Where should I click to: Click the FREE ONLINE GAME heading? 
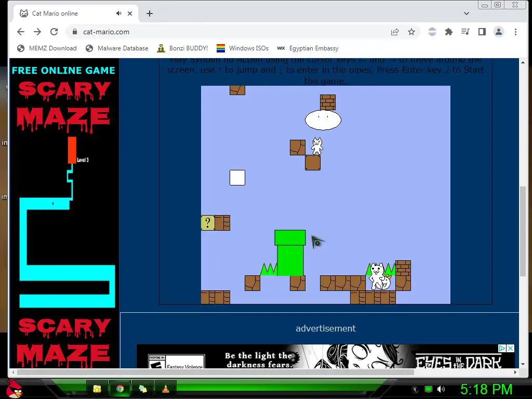[x=63, y=70]
